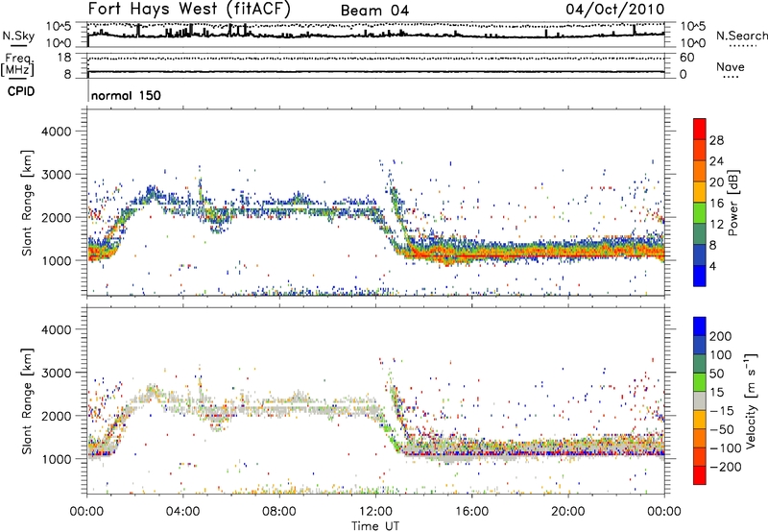Click "60" on the Nave axis
The width and height of the screenshot is (768, 532).
click(x=686, y=58)
